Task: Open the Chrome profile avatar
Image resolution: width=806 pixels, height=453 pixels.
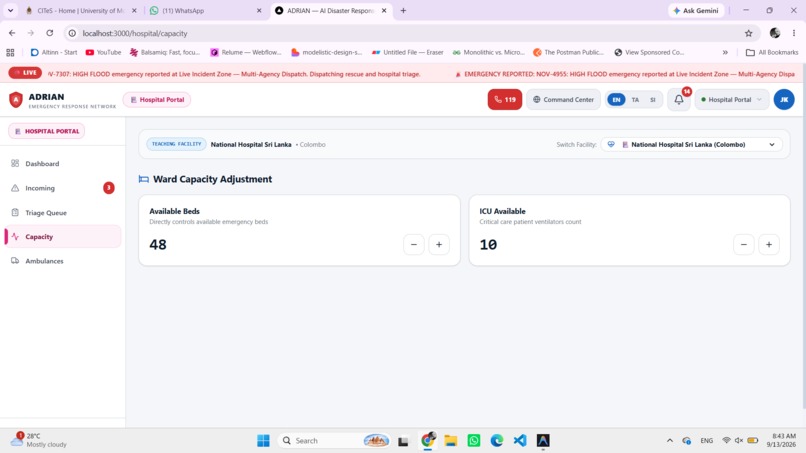Action: pyautogui.click(x=775, y=33)
